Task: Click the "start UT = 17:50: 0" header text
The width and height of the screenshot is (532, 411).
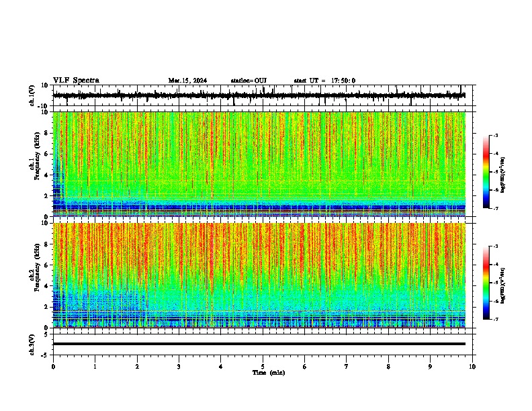Action: coord(324,81)
